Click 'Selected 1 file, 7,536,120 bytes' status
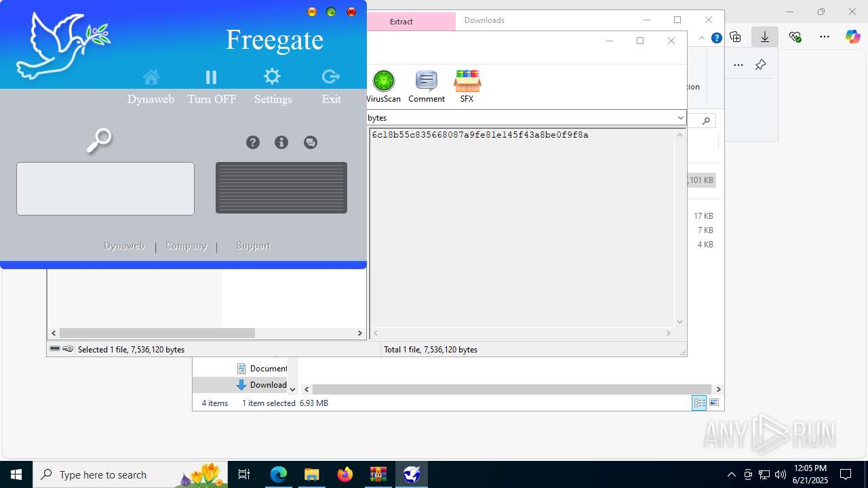 click(131, 350)
